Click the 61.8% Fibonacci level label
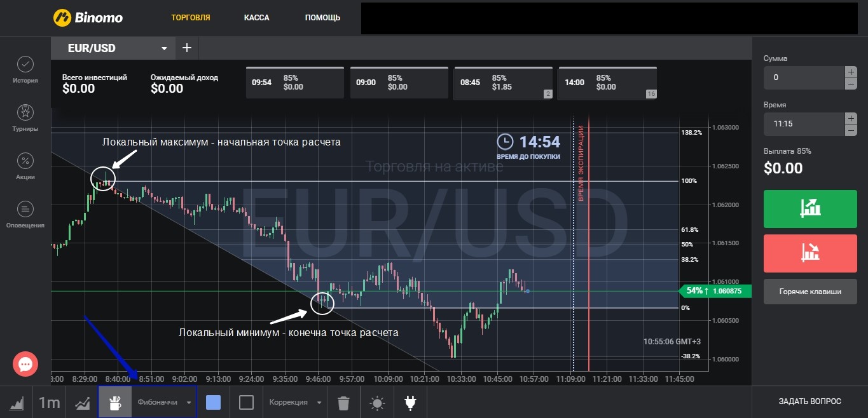 tap(690, 229)
